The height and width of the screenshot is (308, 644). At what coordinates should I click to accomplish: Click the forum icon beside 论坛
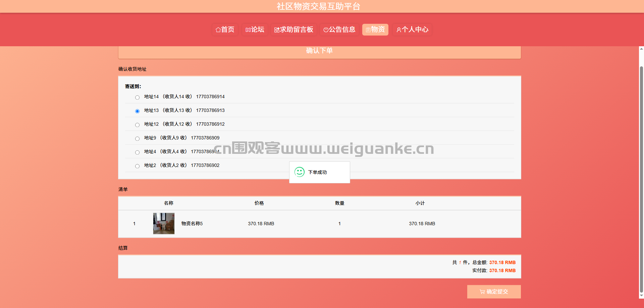(x=248, y=30)
